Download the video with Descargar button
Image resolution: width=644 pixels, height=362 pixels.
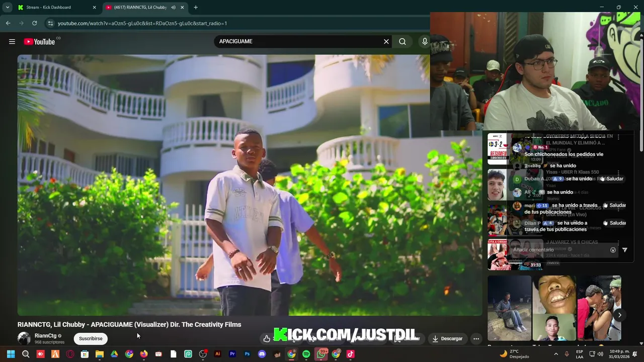point(447,338)
